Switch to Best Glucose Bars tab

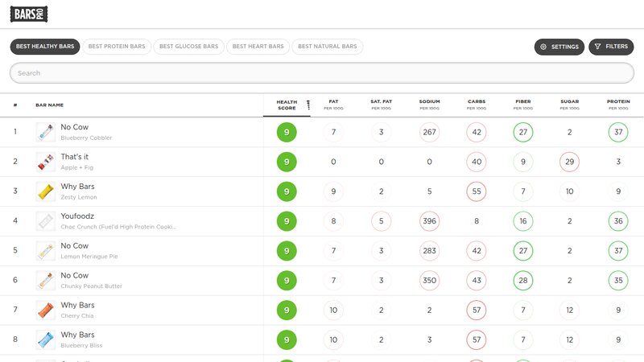[x=189, y=47]
